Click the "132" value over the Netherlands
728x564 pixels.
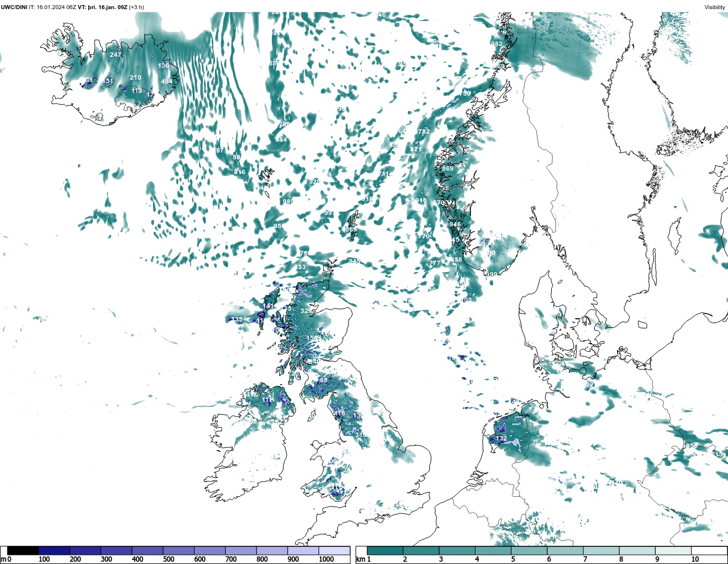coord(501,438)
